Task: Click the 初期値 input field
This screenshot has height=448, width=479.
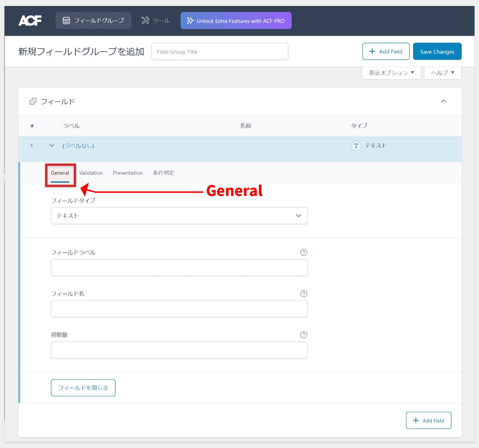Action: [179, 350]
